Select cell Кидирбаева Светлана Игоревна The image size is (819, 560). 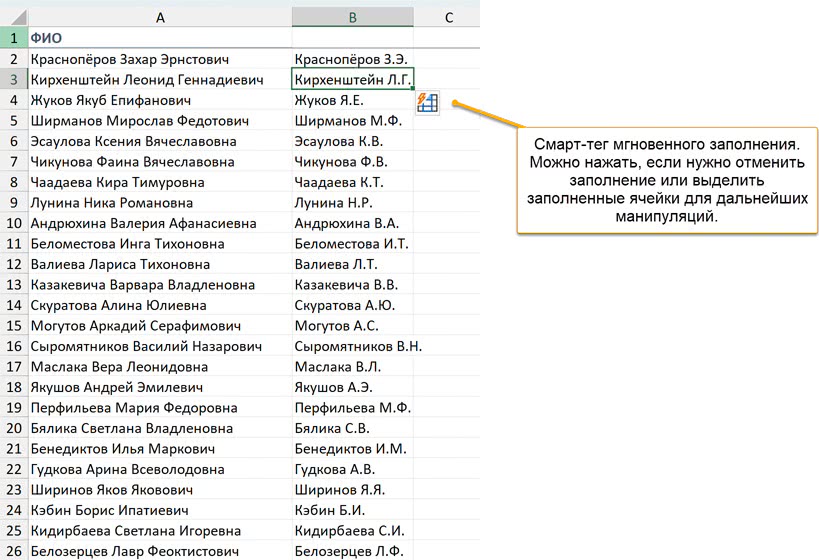coord(160,530)
